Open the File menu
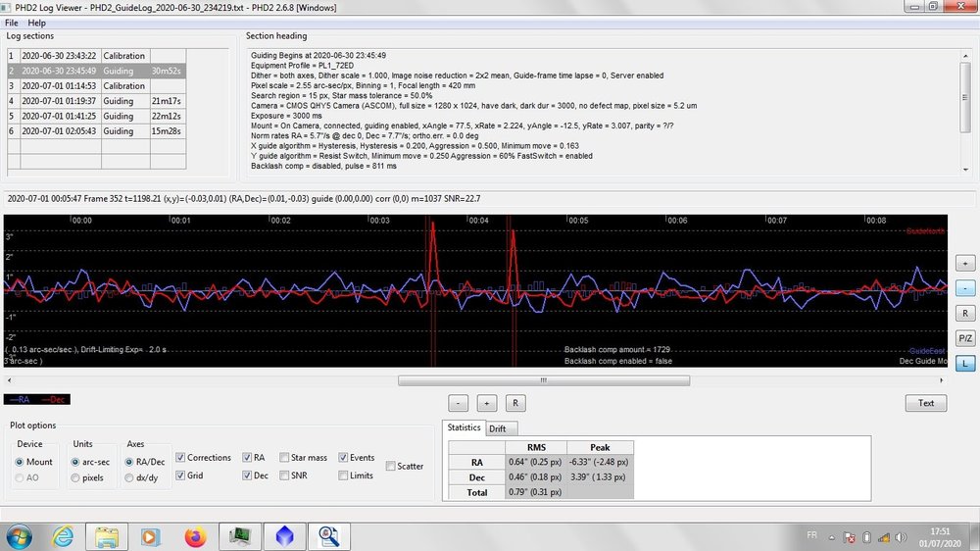This screenshot has width=980, height=551. point(11,23)
